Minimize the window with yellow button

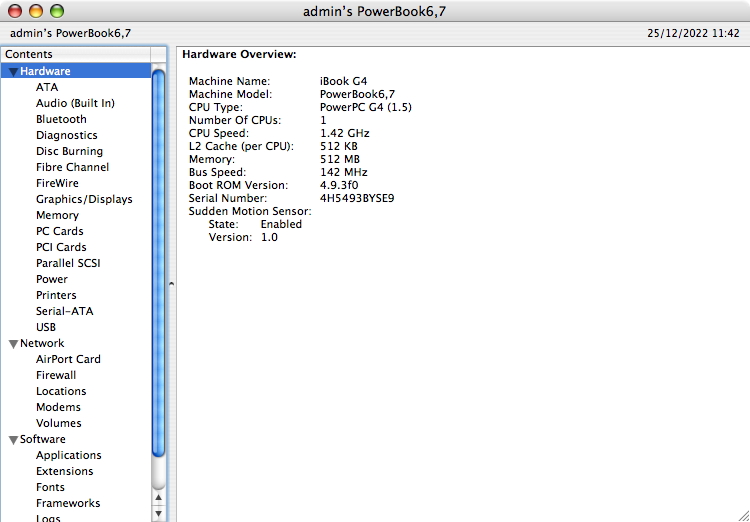(x=36, y=11)
